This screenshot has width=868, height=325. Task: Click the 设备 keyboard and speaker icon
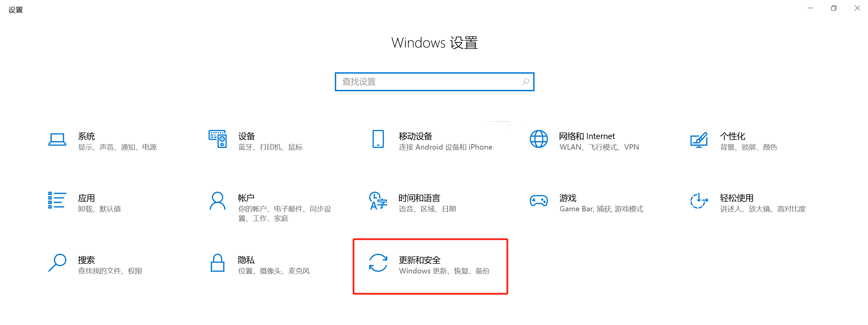tap(217, 139)
